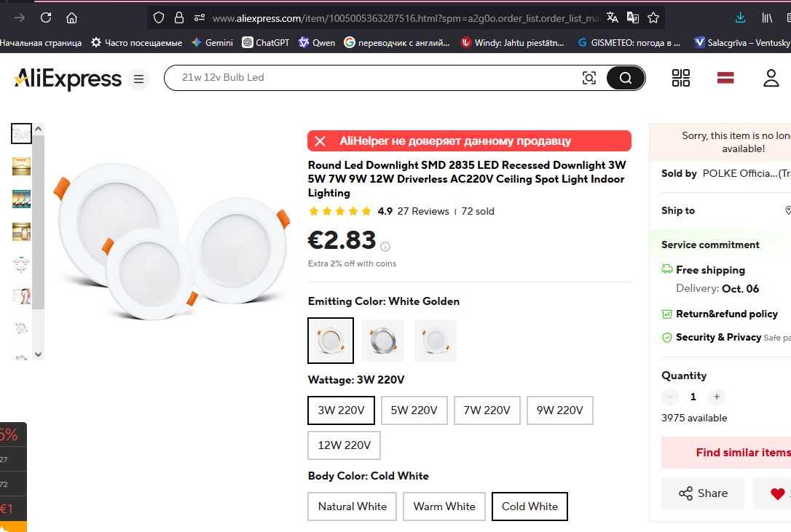Open the account profile icon
This screenshot has width=791, height=532.
click(x=771, y=78)
